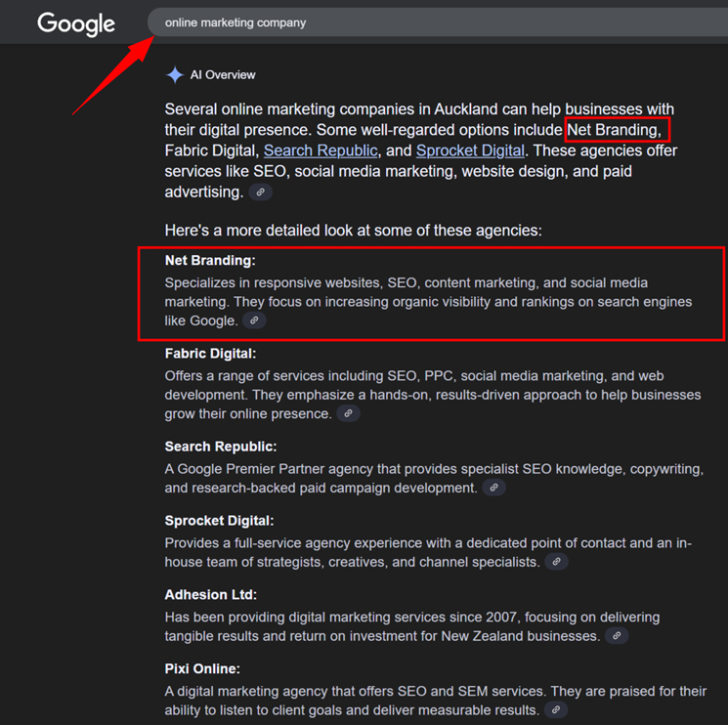Open the Search Republic link
Screen dimensions: 728x725
pyautogui.click(x=321, y=150)
